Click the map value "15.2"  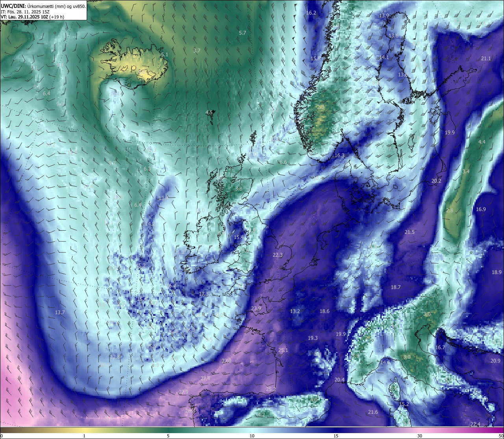click(x=404, y=404)
